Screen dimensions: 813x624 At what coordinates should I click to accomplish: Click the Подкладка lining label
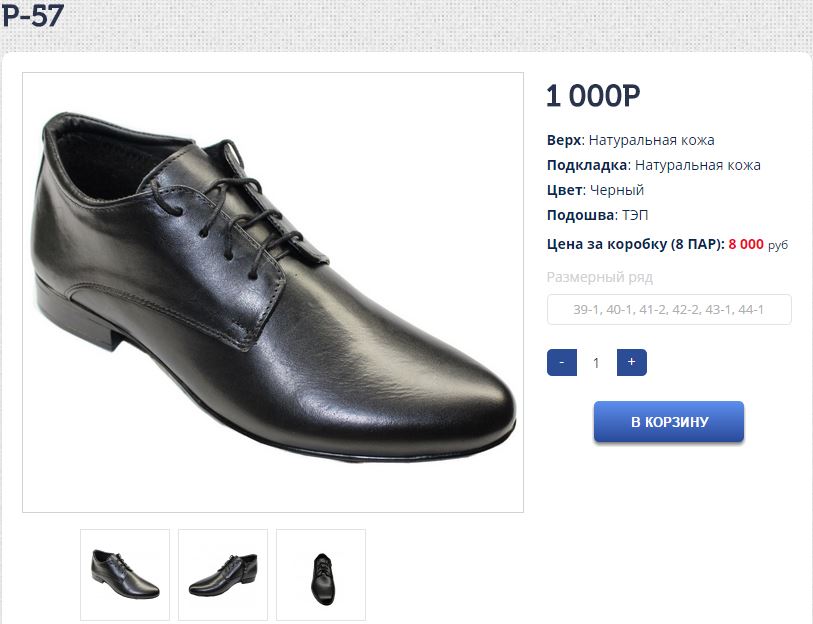[x=587, y=165]
